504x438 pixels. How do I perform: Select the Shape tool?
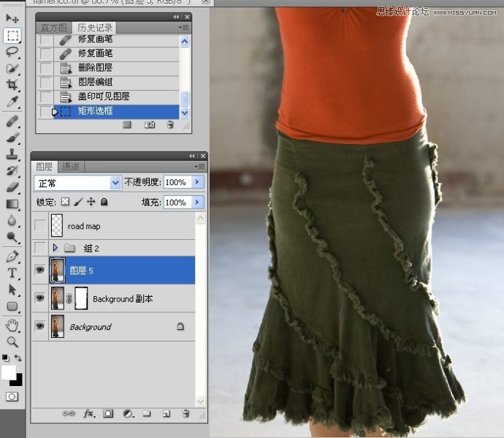pyautogui.click(x=12, y=306)
